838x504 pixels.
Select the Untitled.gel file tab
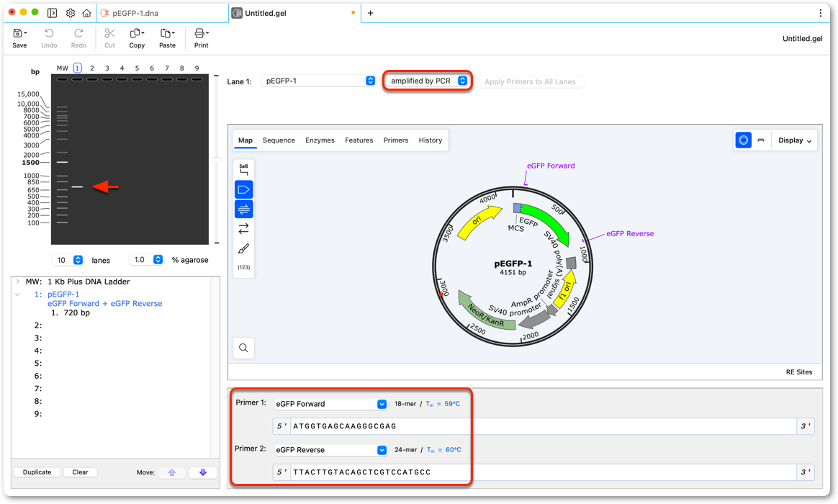coord(295,13)
